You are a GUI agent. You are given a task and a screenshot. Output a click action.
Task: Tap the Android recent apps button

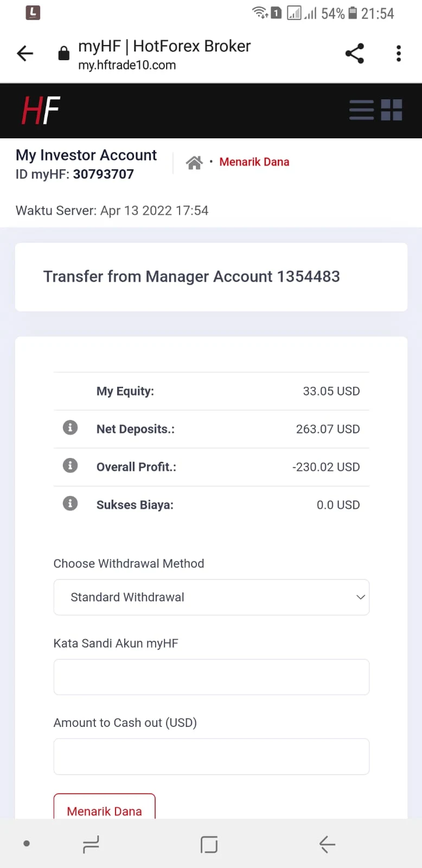point(91,844)
